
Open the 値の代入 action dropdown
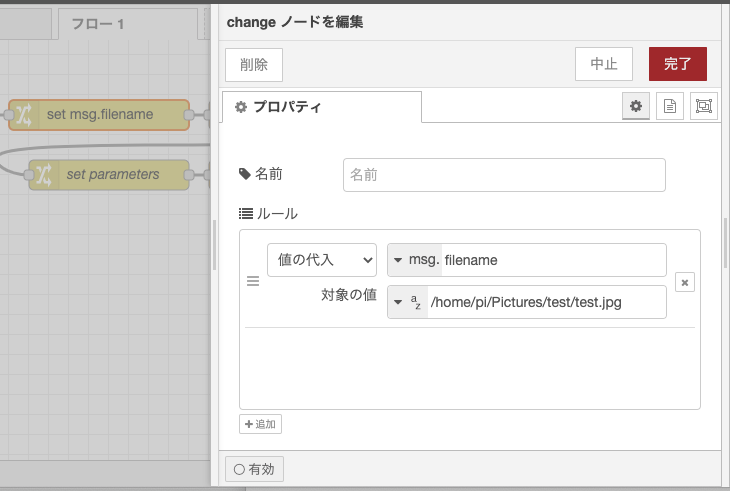pos(321,259)
